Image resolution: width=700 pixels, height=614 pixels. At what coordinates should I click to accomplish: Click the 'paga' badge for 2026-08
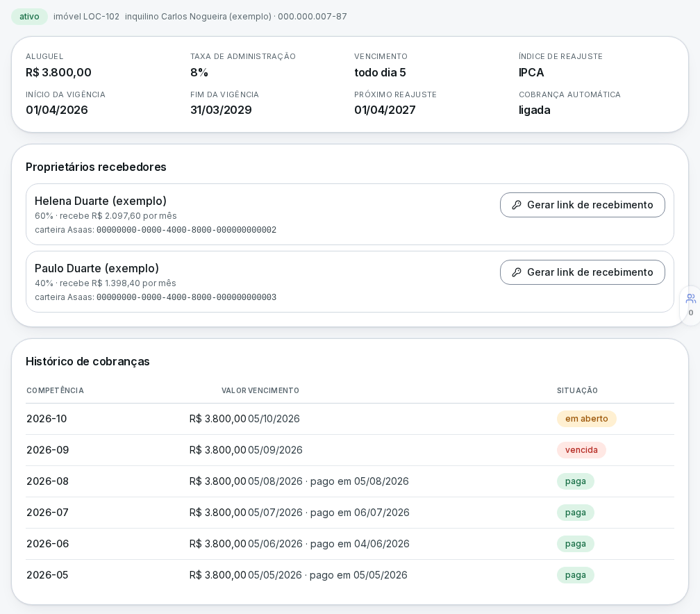tap(576, 481)
